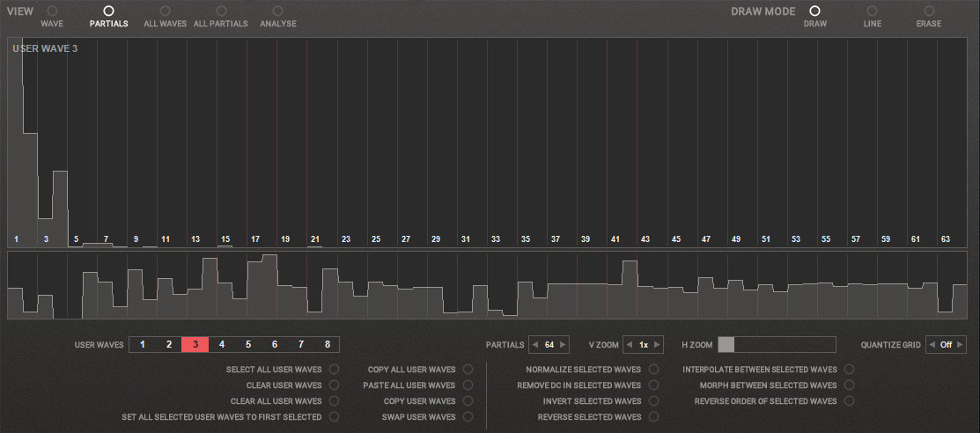Activate Reverse Selected Waves
Viewport: 980px width, 433px height.
[653, 417]
